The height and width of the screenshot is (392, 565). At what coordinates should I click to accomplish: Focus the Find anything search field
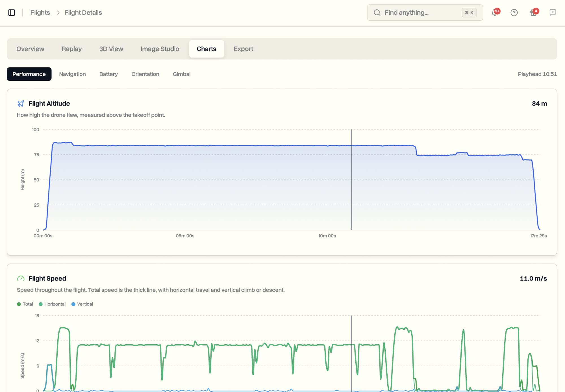click(425, 12)
